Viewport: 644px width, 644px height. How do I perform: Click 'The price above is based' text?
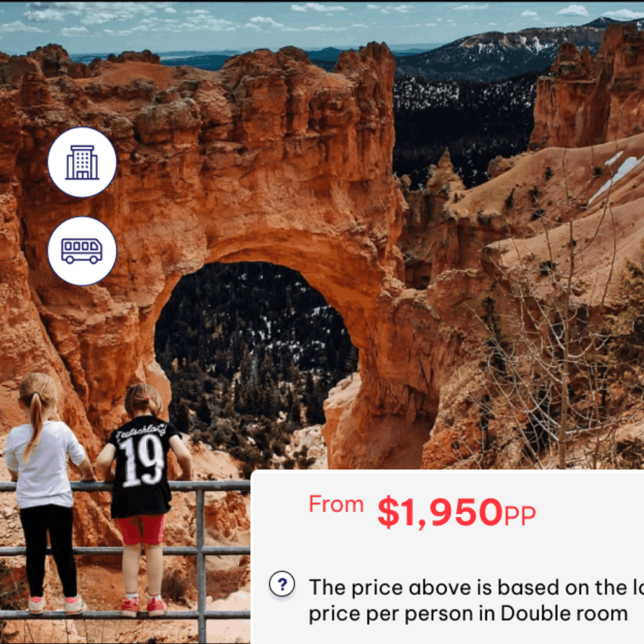tap(434, 587)
